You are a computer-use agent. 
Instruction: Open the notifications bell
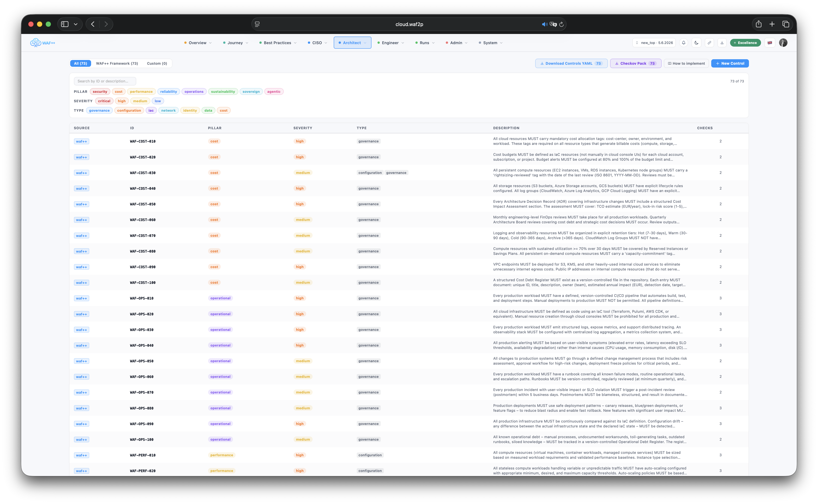[x=684, y=43]
